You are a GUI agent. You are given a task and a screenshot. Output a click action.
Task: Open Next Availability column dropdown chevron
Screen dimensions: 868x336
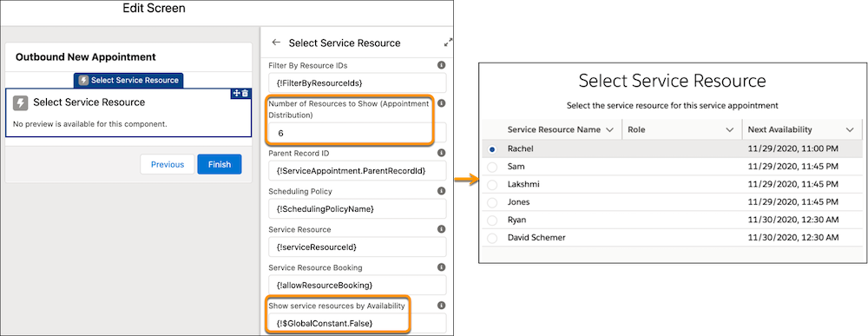click(850, 130)
